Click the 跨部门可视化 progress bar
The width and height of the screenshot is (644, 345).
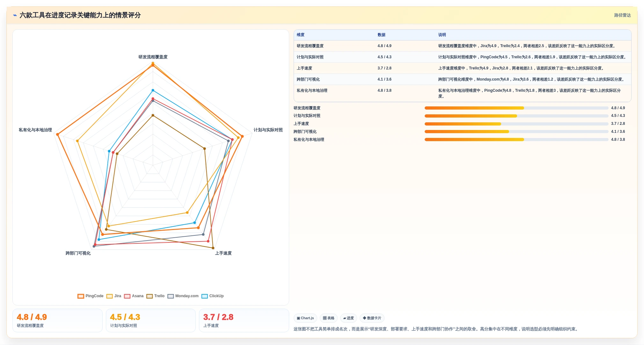pos(516,132)
